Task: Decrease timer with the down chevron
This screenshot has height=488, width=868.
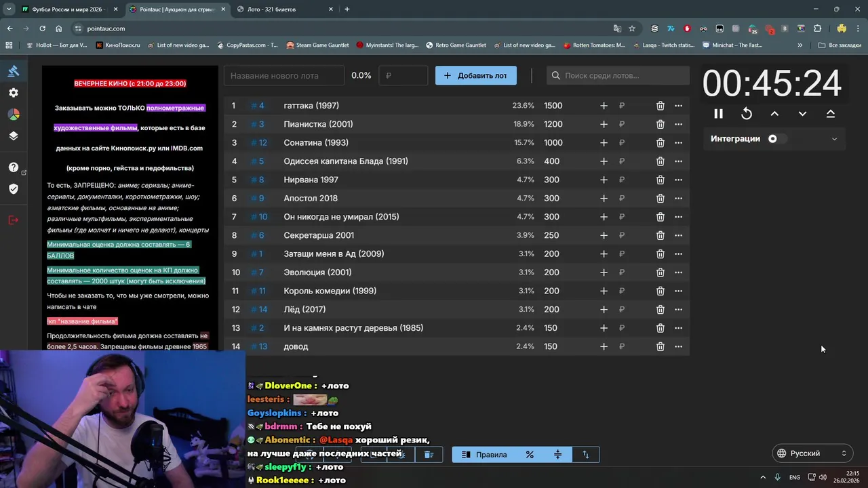Action: click(802, 114)
